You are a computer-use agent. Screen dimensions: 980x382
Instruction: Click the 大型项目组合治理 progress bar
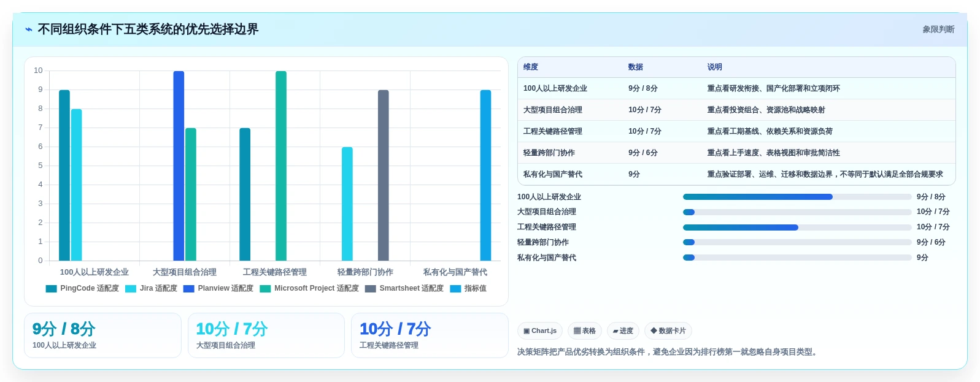(797, 212)
